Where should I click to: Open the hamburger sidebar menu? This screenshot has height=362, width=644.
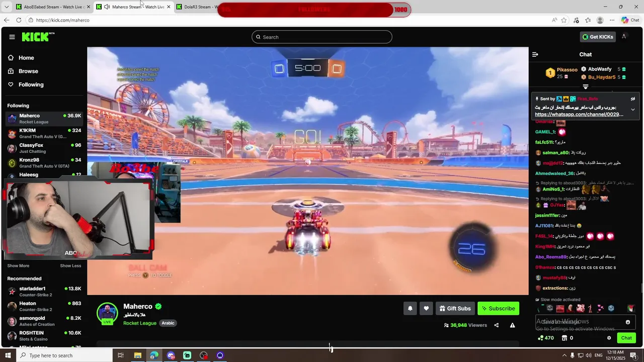click(x=12, y=37)
